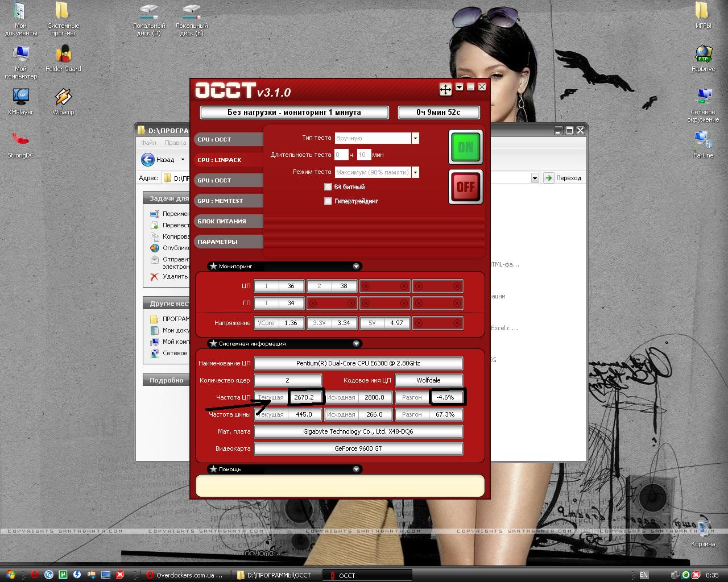Open the Windows Start button

[x=10, y=575]
